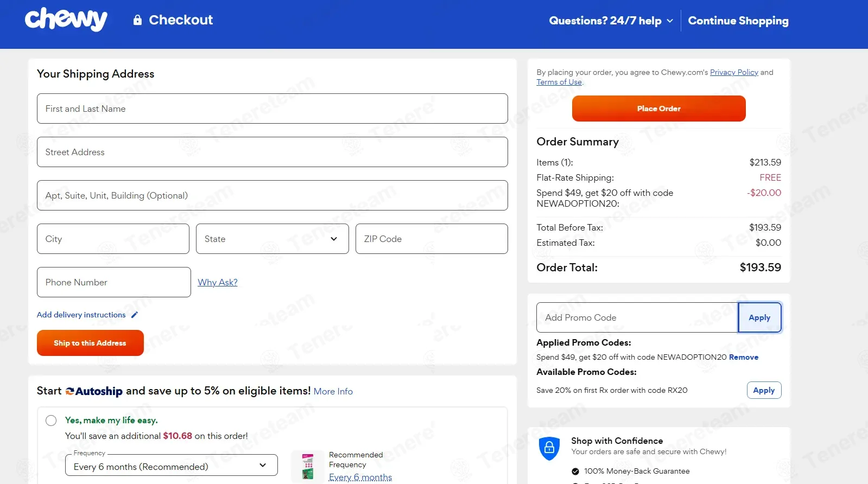Focus the ZIP Code field

pyautogui.click(x=432, y=239)
